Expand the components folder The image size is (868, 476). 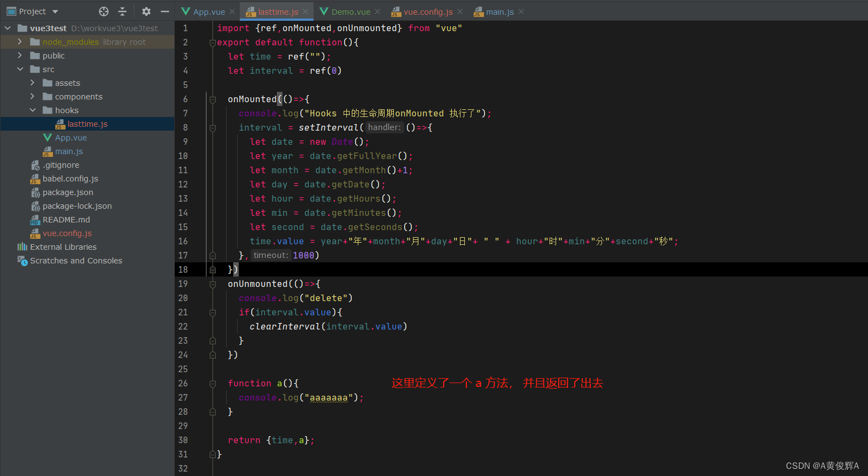click(x=33, y=96)
